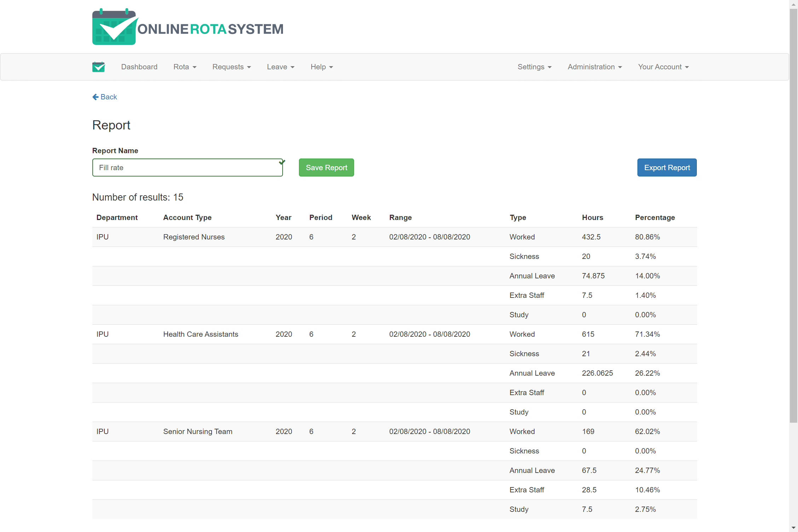Click the Back arrow icon
798x532 pixels.
point(96,97)
